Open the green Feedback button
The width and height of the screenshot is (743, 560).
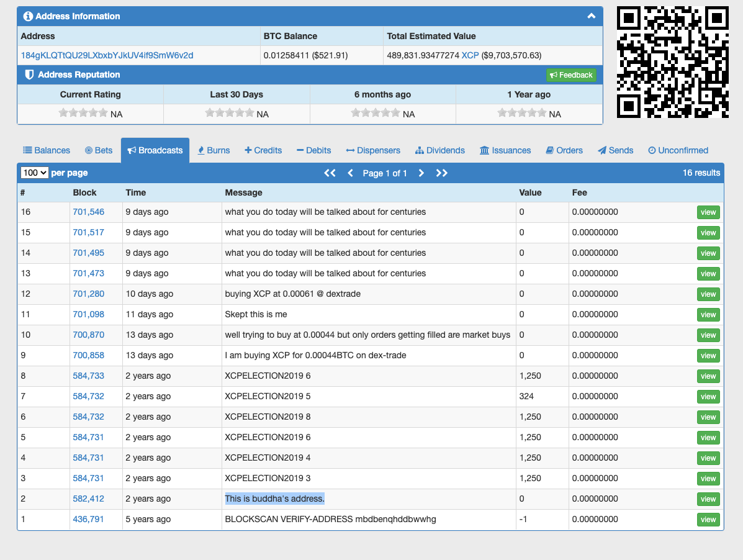click(571, 75)
